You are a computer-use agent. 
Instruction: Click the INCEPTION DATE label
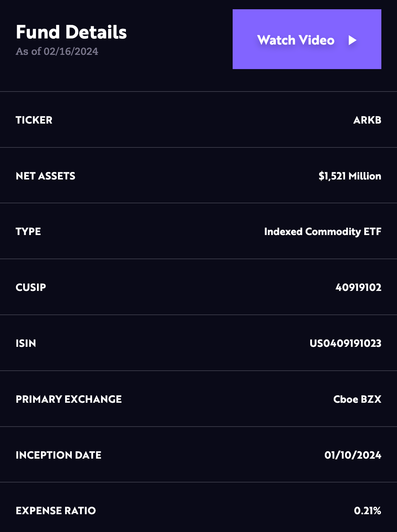click(59, 455)
